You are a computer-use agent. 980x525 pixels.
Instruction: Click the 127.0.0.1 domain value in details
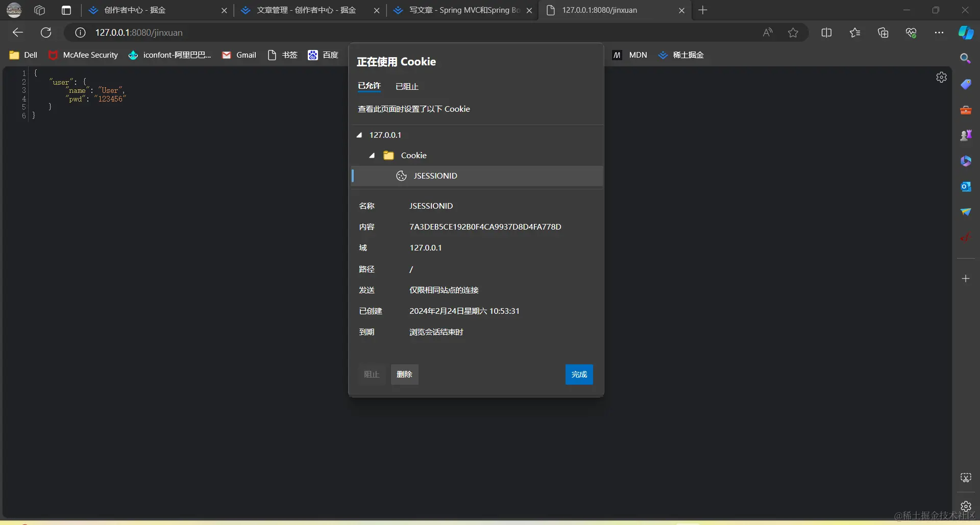click(x=426, y=248)
